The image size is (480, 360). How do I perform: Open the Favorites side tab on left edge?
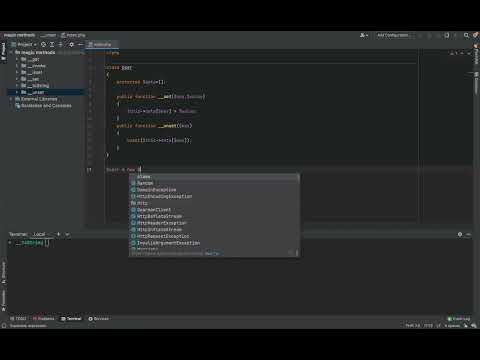(x=3, y=300)
